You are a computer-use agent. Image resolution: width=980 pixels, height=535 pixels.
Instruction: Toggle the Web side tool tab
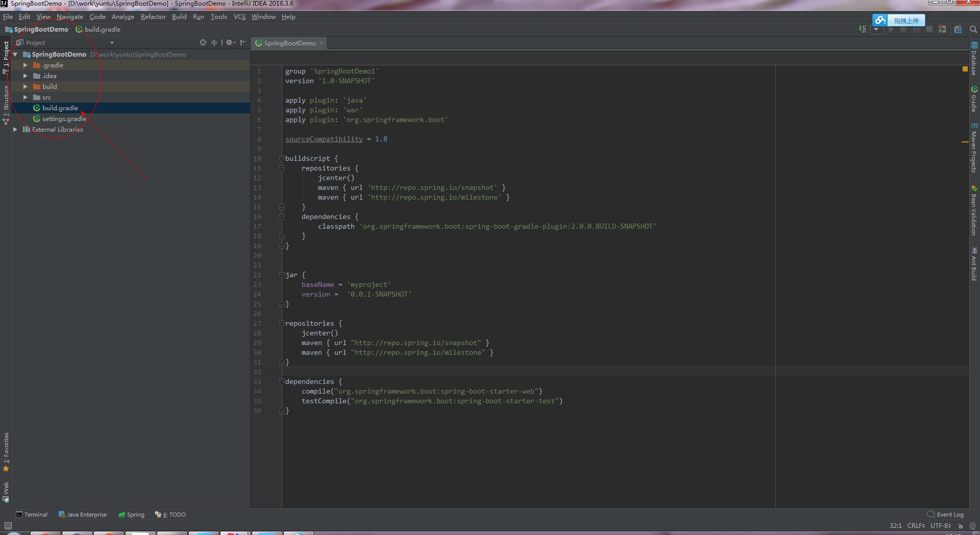click(x=6, y=492)
